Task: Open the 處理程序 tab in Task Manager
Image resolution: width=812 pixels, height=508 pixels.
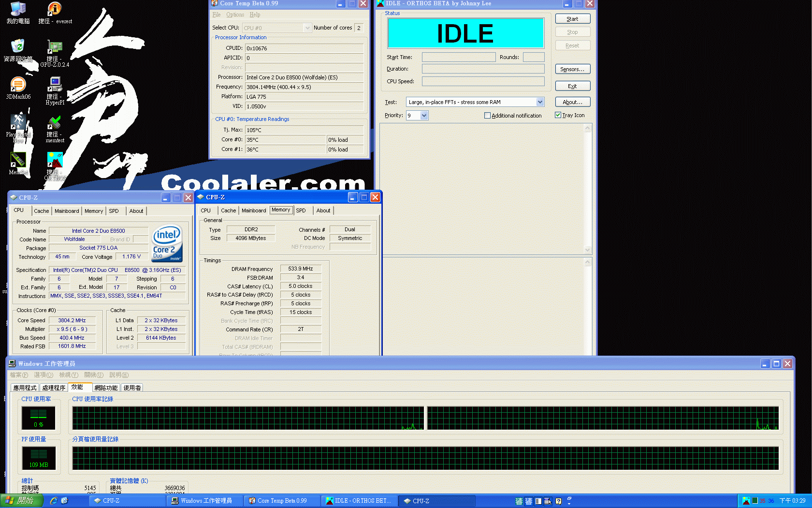Action: (x=53, y=388)
